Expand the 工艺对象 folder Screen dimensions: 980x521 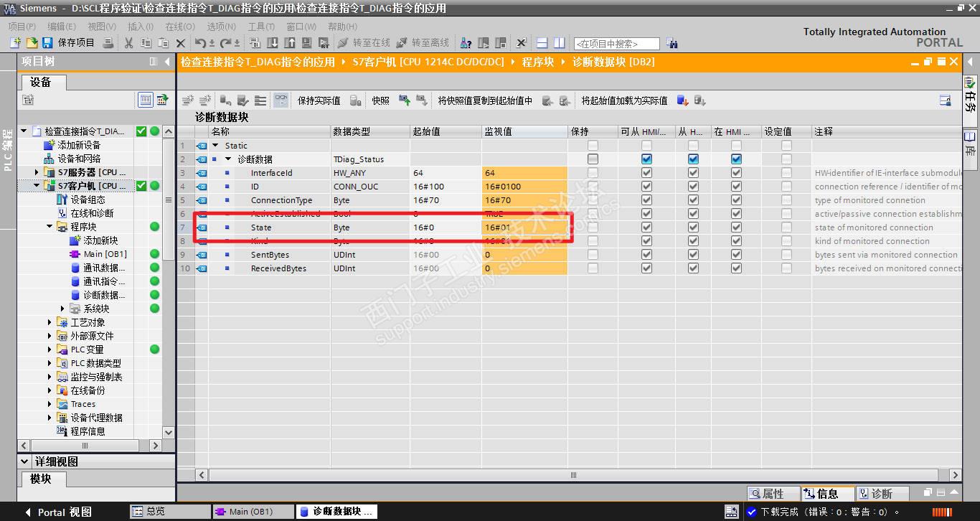point(50,322)
